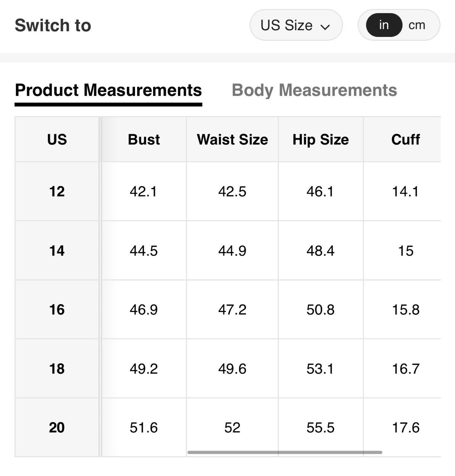
Task: Select the size 18 row label
Action: pyautogui.click(x=57, y=369)
